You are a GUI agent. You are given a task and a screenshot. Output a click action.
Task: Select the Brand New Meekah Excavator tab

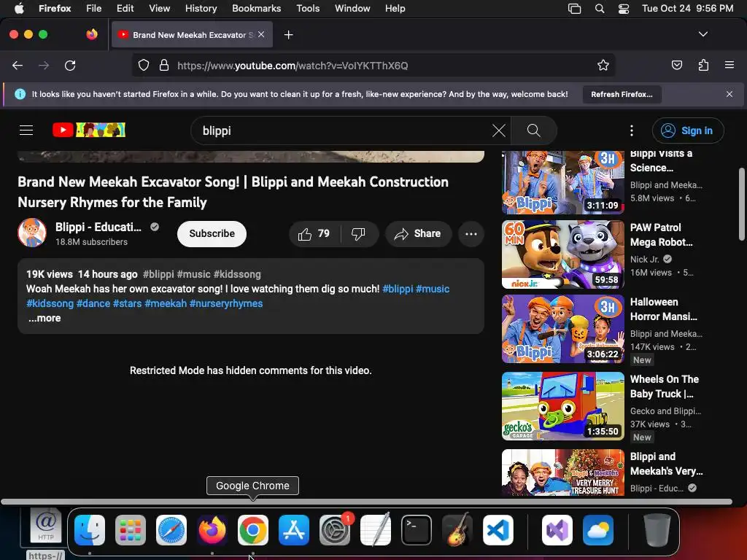click(192, 35)
